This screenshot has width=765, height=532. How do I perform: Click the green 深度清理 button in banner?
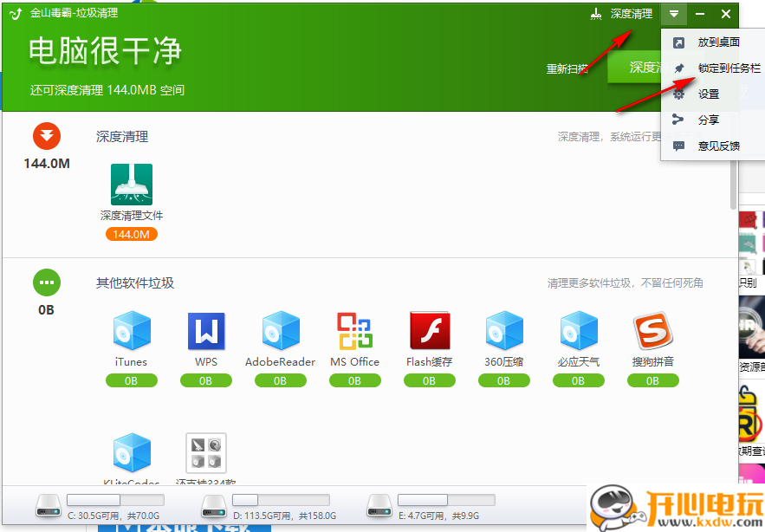point(634,67)
